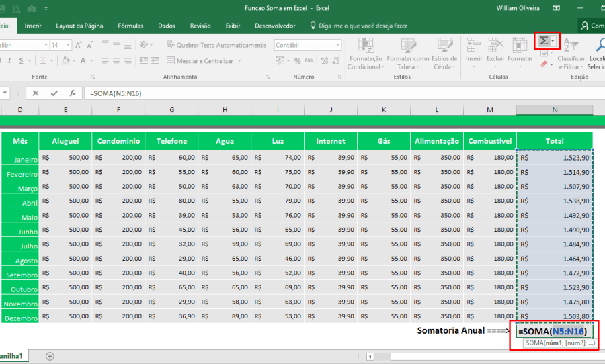
Task: Open Estilos de Célula gallery
Action: click(x=444, y=53)
